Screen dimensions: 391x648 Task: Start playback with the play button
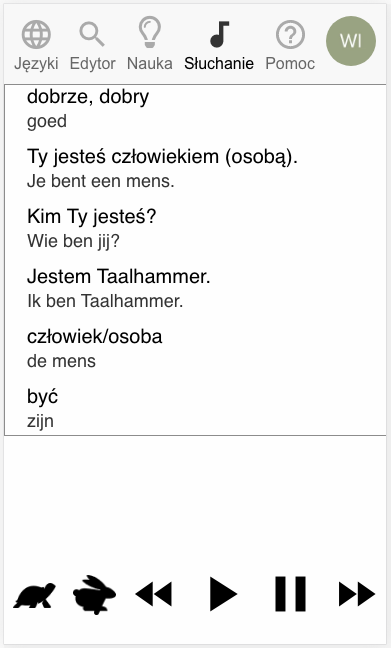[223, 594]
